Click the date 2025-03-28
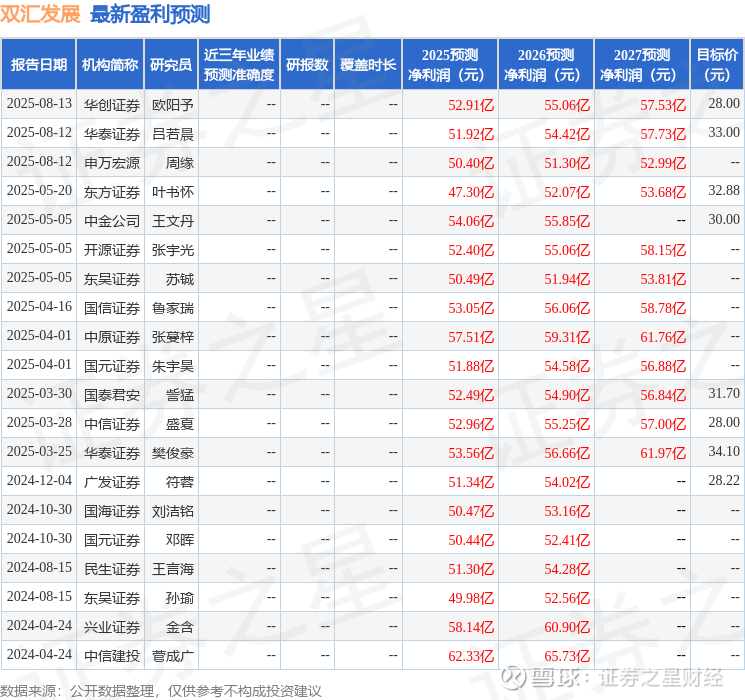Image resolution: width=745 pixels, height=700 pixels. pos(39,422)
